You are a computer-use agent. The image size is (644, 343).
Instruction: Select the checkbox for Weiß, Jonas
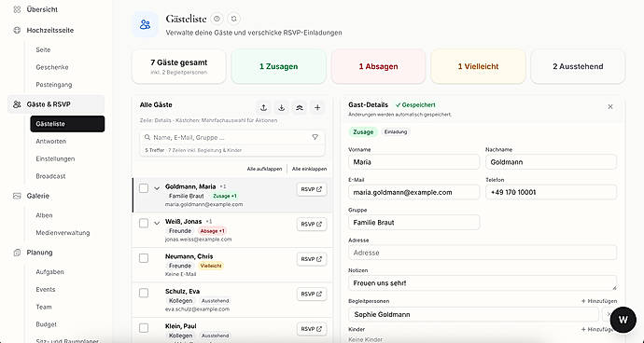pos(144,223)
